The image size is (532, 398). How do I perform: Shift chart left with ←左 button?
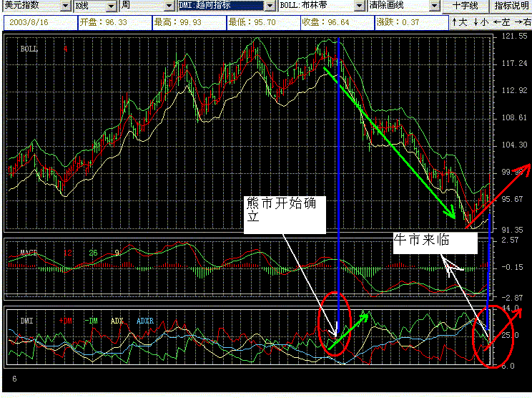[x=502, y=22]
